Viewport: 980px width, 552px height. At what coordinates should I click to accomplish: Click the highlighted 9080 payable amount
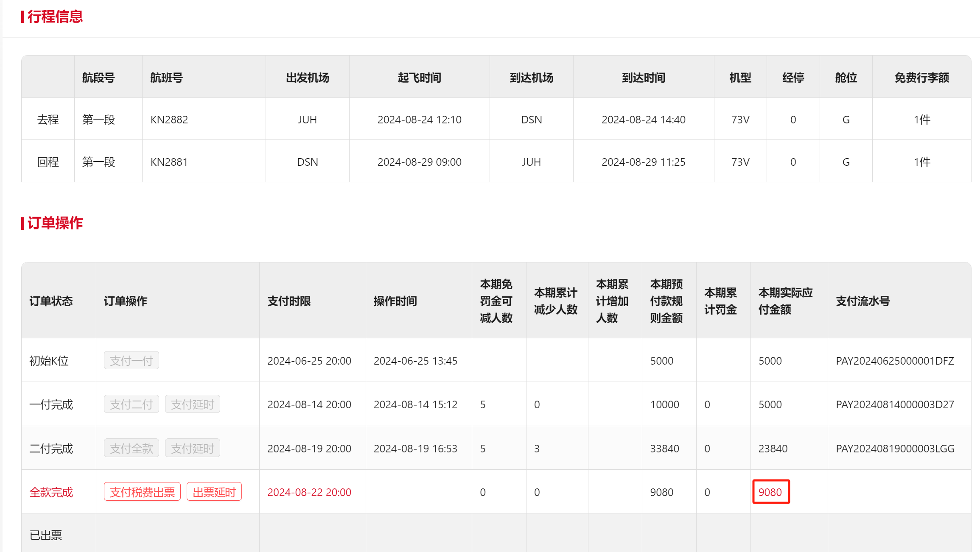[x=770, y=492]
